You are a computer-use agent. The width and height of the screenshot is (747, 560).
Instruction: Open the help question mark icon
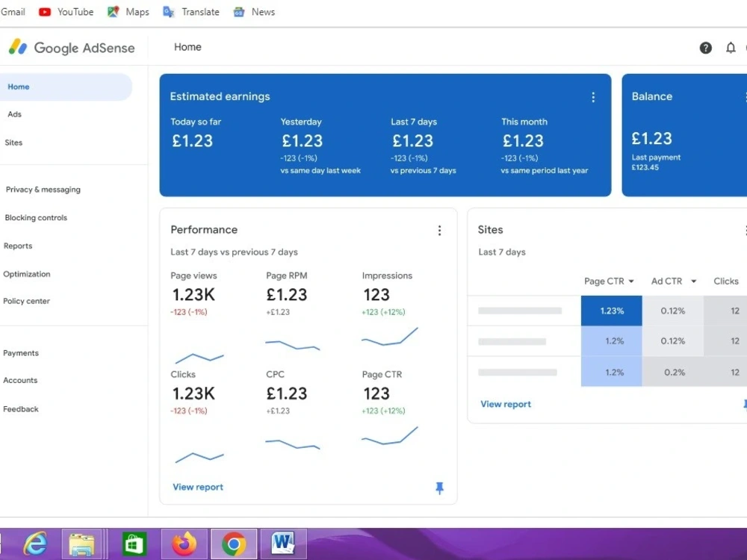point(706,48)
